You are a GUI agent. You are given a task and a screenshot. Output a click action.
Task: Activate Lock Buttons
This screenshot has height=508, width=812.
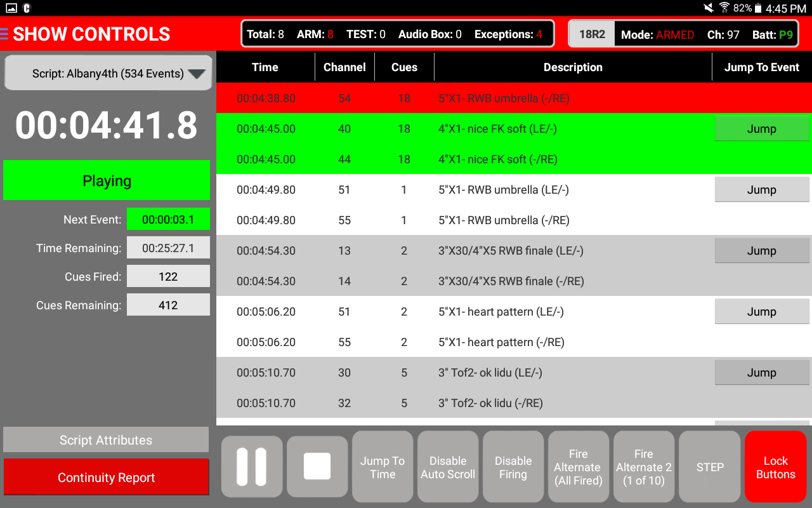click(775, 466)
